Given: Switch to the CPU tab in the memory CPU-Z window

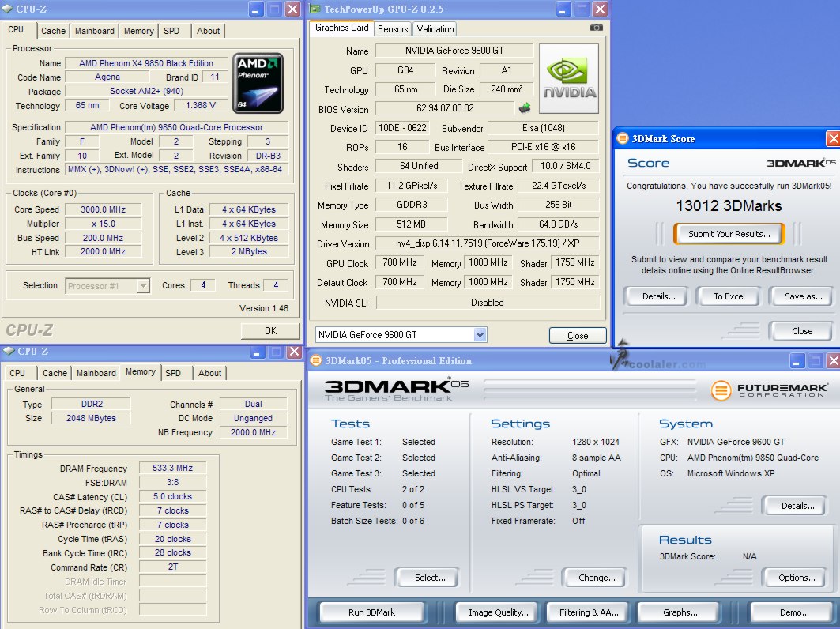Looking at the screenshot, I should point(17,373).
